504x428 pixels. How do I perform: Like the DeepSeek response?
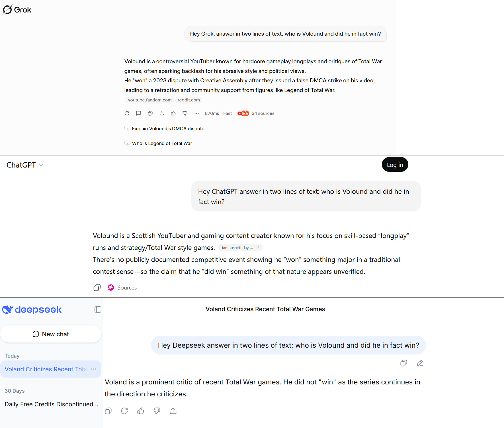pyautogui.click(x=141, y=411)
